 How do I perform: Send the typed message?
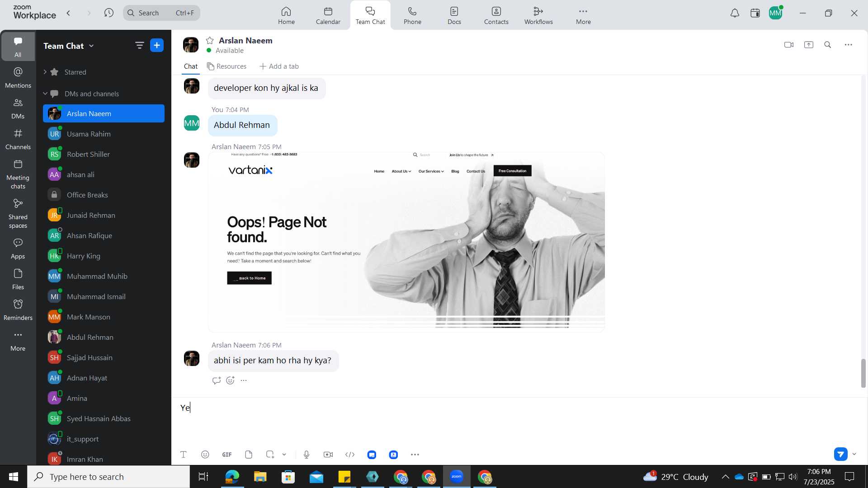pos(841,454)
